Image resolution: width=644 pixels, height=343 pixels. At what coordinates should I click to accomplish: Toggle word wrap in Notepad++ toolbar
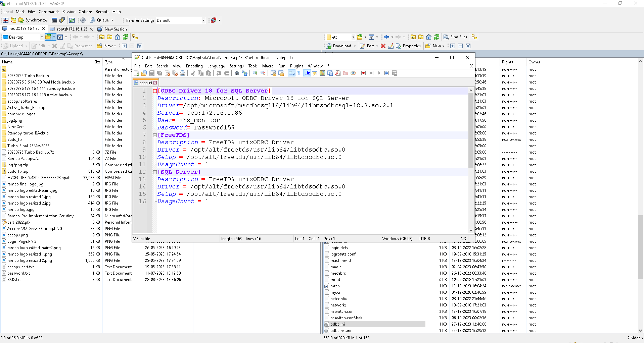click(x=291, y=73)
